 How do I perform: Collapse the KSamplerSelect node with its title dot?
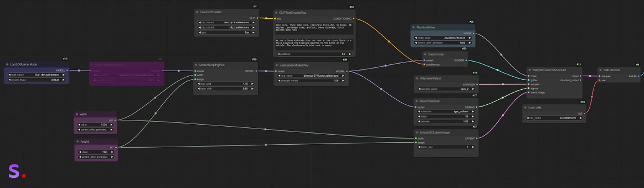[x=417, y=79]
